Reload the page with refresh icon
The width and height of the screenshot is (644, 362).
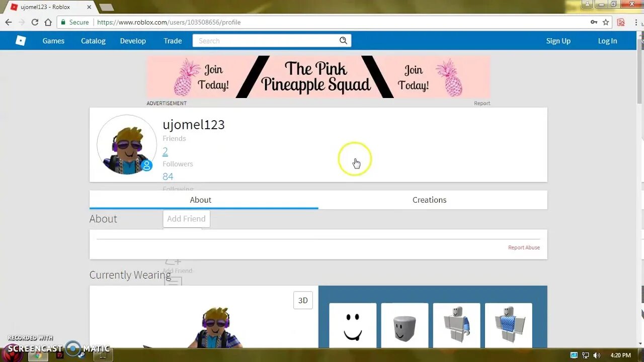pyautogui.click(x=35, y=22)
